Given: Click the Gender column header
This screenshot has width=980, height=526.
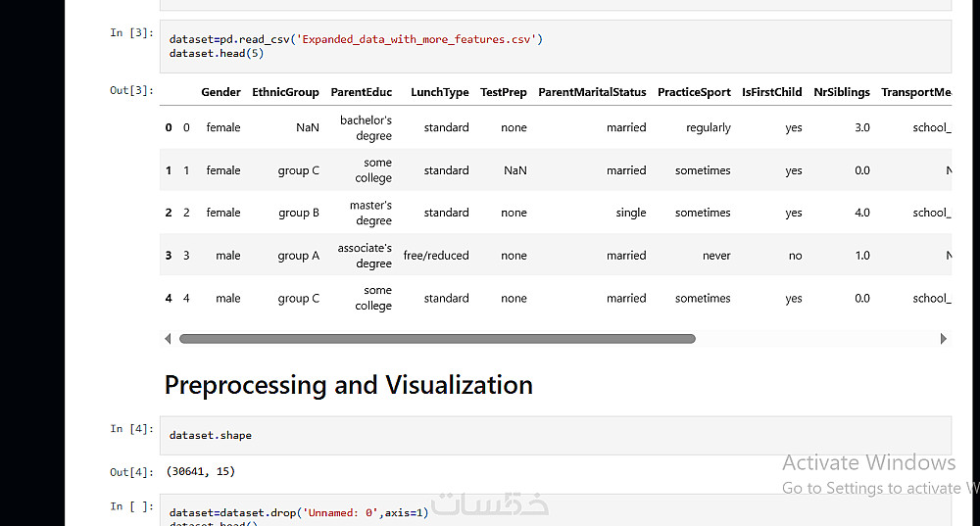Looking at the screenshot, I should coord(220,92).
